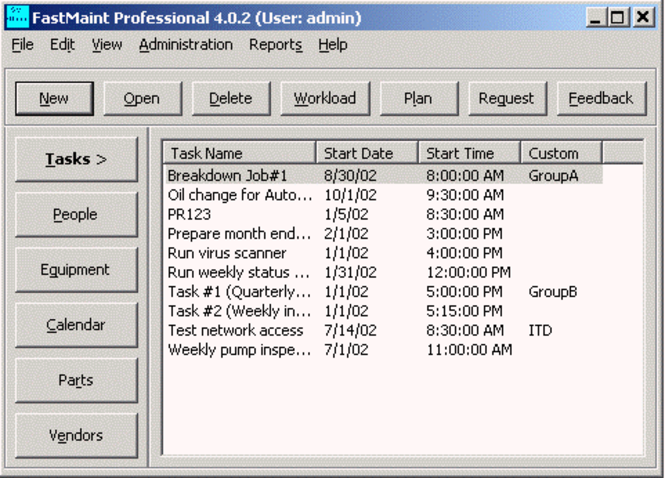The height and width of the screenshot is (478, 665).
Task: Maximize the FastMaint window
Action: pos(618,17)
